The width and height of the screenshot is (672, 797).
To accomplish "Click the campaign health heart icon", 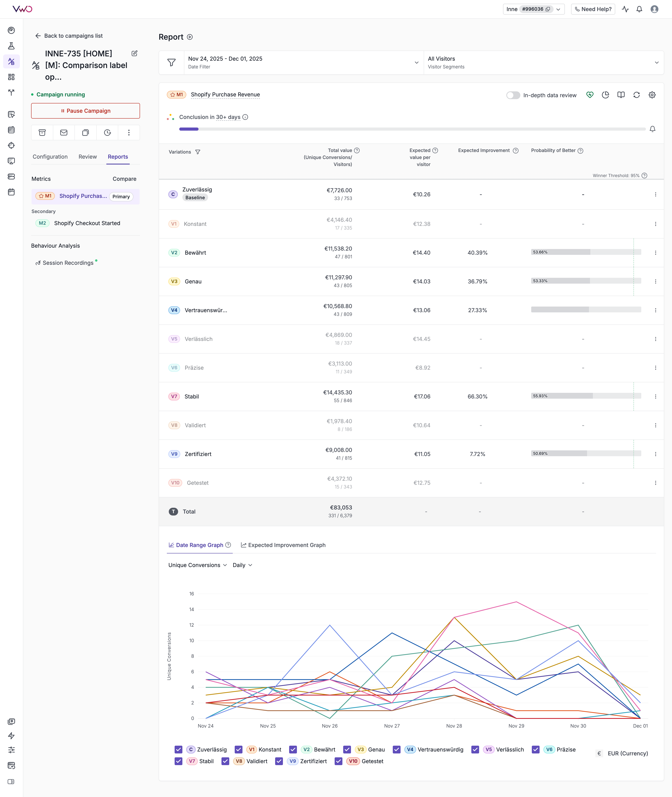I will [x=590, y=95].
